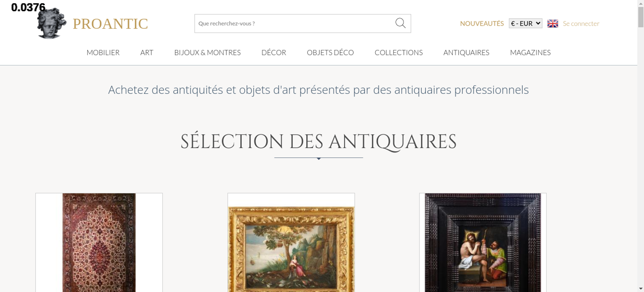Click the scrollbar up arrow
This screenshot has height=292, width=644.
point(641,3)
